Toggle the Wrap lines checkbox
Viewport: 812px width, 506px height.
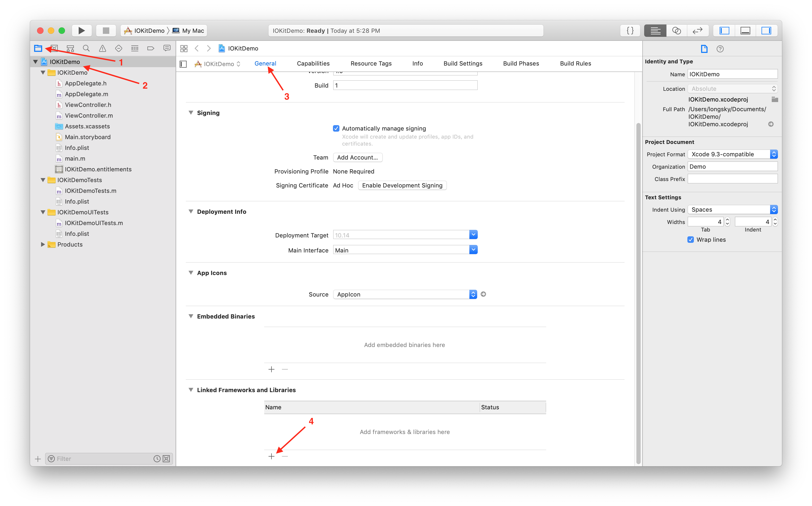691,240
